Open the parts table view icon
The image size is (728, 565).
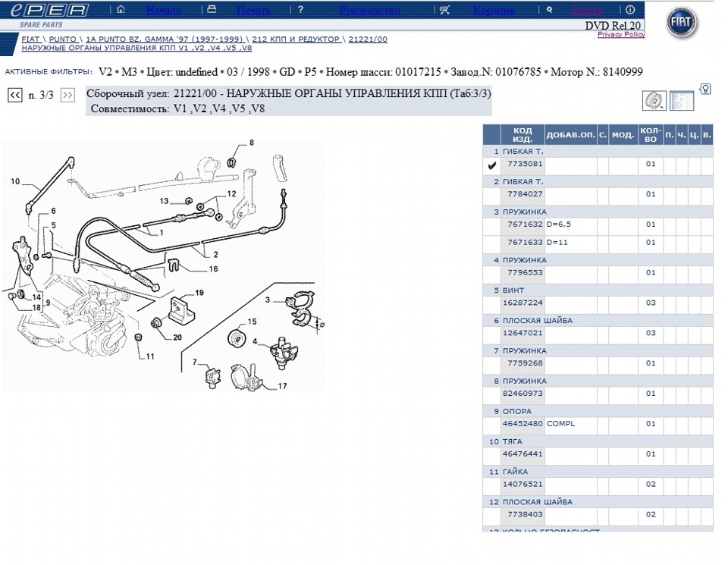tap(682, 100)
